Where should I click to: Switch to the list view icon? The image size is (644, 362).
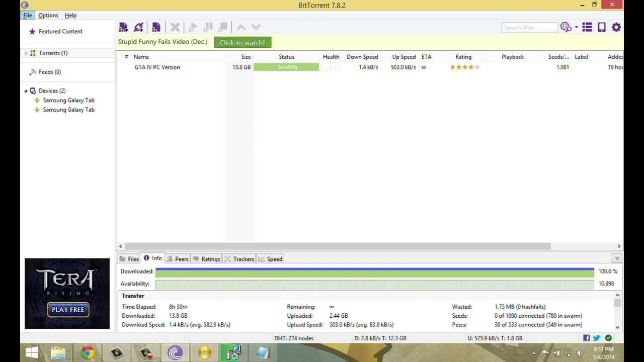point(587,27)
